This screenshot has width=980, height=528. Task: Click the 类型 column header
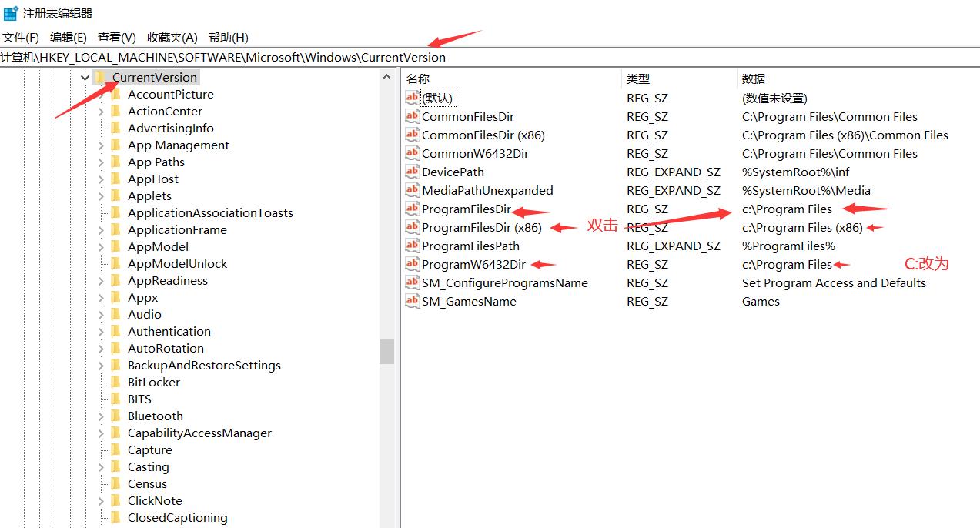637,79
